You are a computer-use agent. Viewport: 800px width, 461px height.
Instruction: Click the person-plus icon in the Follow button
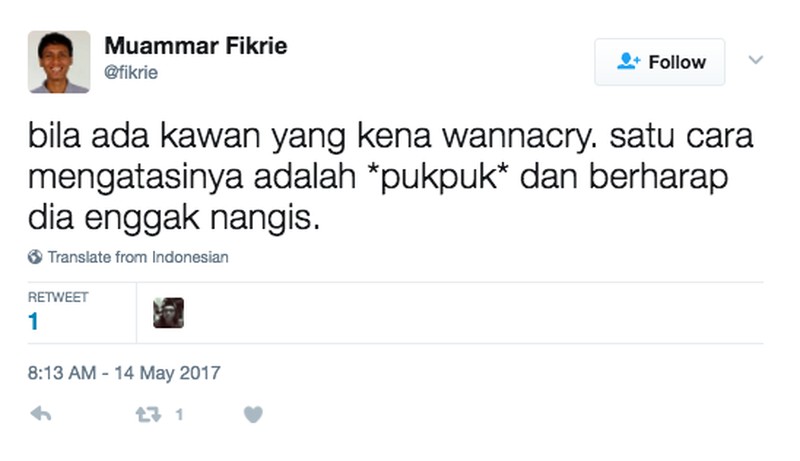point(628,62)
